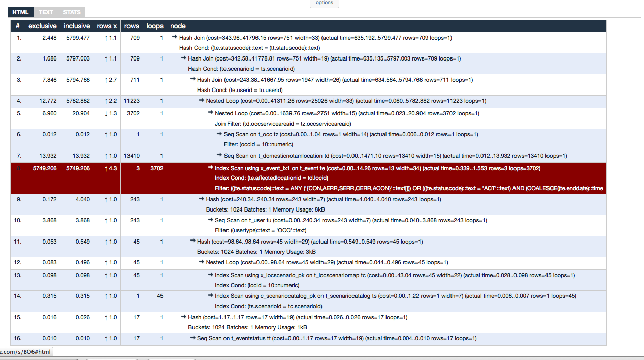Open the STATS tab
The image size is (644, 360).
(x=72, y=12)
